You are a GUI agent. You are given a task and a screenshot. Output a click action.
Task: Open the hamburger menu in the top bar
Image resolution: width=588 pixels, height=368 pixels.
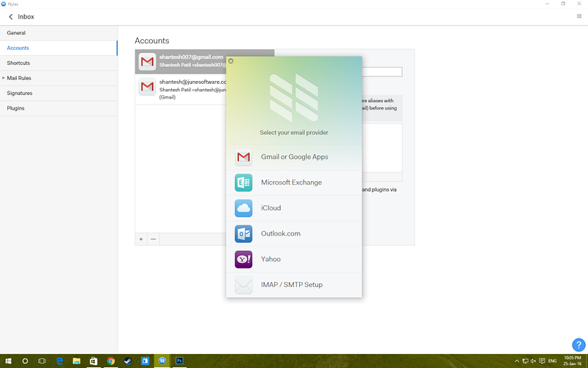click(x=579, y=16)
